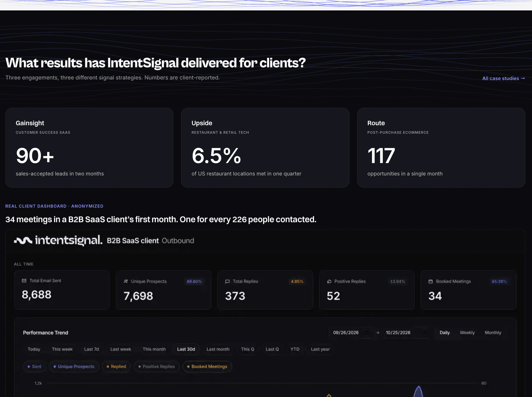This screenshot has width=532, height=397.
Task: Toggle the Sent series chip
Action: (x=35, y=367)
